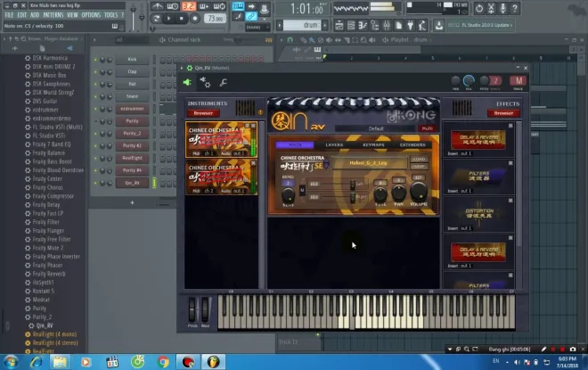Open Qin_RV plugin options arrow
Viewport: 588px width, 370px height.
click(182, 68)
